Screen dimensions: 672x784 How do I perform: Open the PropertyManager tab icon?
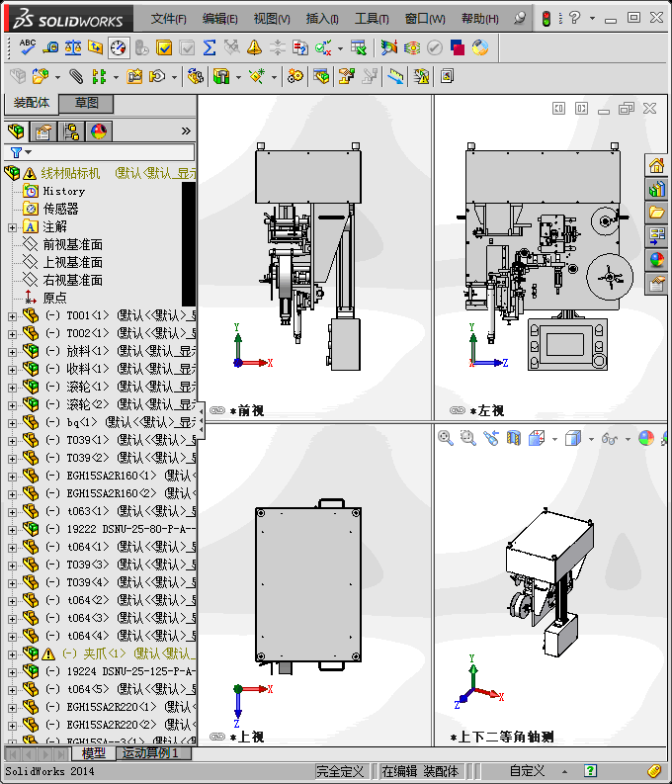(x=43, y=131)
